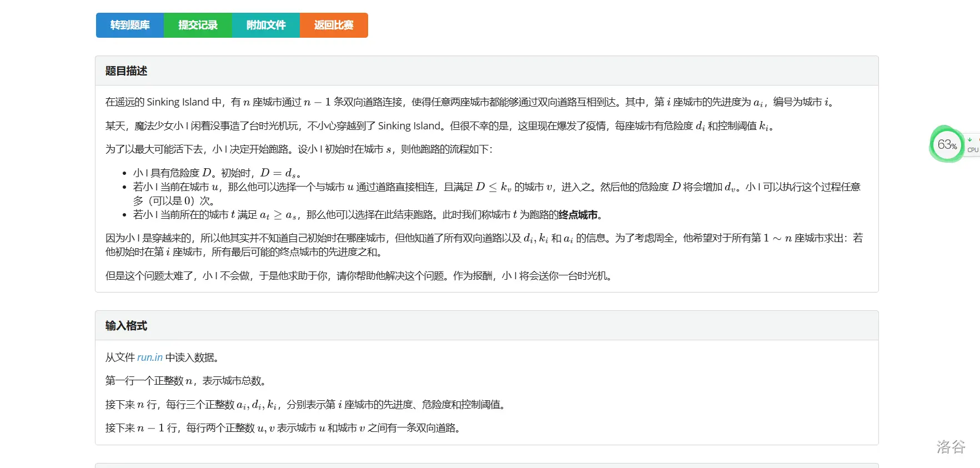Click the first paragraph about Sinking Island roads
Screen dimensions: 980x468
(x=469, y=102)
